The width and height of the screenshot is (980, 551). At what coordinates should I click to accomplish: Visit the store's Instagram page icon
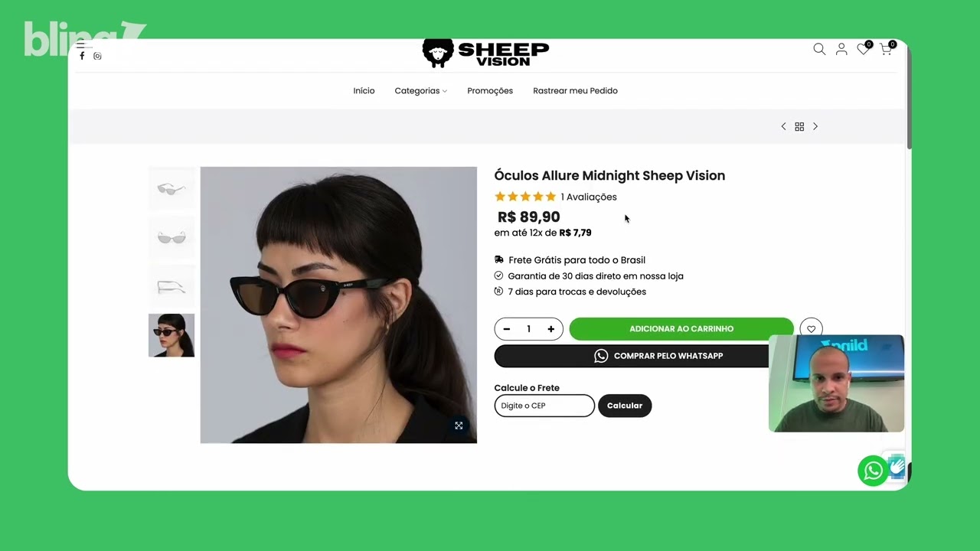point(97,56)
